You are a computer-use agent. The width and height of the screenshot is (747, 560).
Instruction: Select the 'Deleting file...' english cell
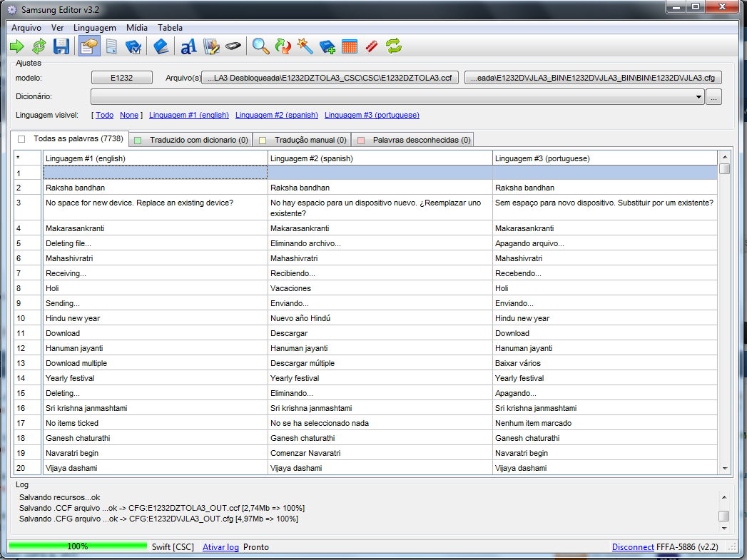[x=156, y=243]
